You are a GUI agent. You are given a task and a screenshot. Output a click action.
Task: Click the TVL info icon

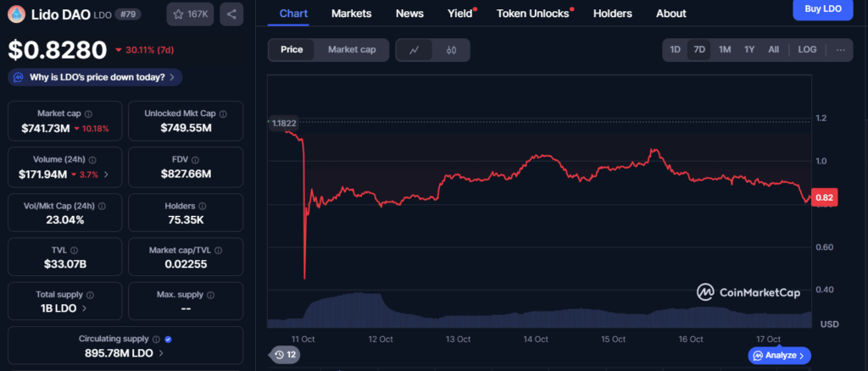pos(75,251)
